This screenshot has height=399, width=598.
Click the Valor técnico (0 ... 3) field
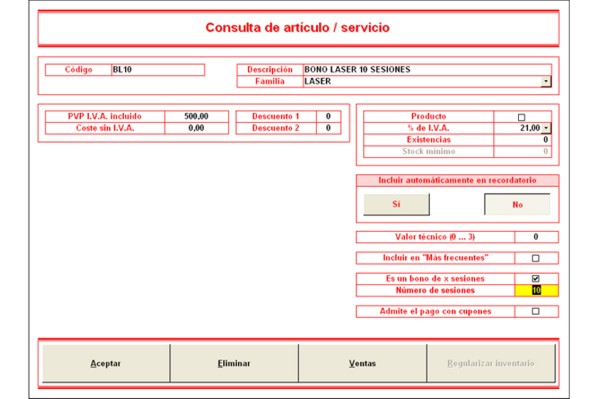click(x=536, y=237)
